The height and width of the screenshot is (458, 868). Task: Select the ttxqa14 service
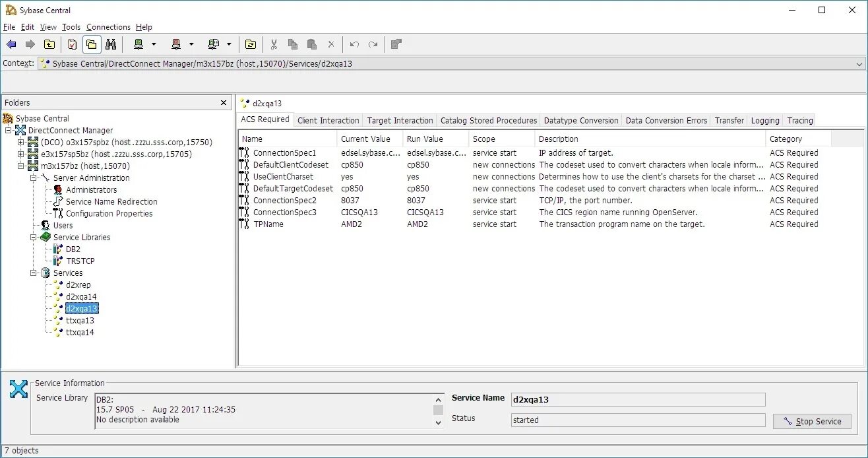80,333
